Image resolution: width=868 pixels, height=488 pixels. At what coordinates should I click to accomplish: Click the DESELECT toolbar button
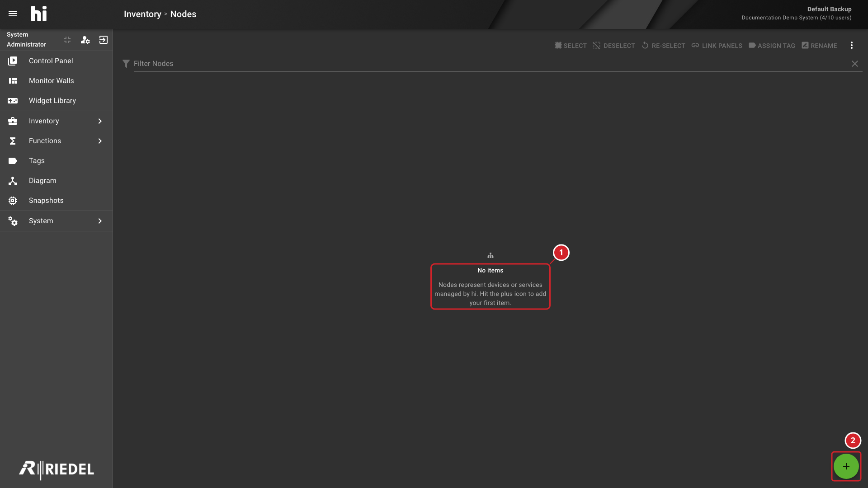614,46
